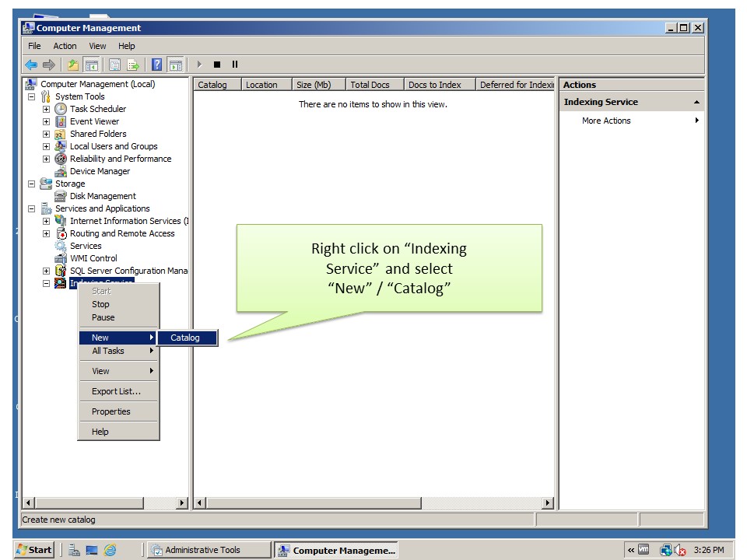
Task: Click the SQL Server Configuration Manager icon
Action: point(61,271)
